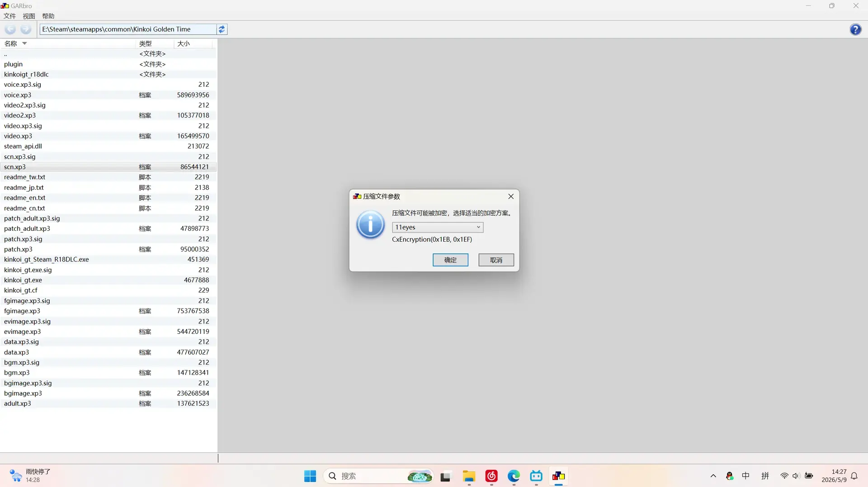The image size is (868, 487).
Task: Select readme_cn.txt in the file list
Action: click(108, 208)
